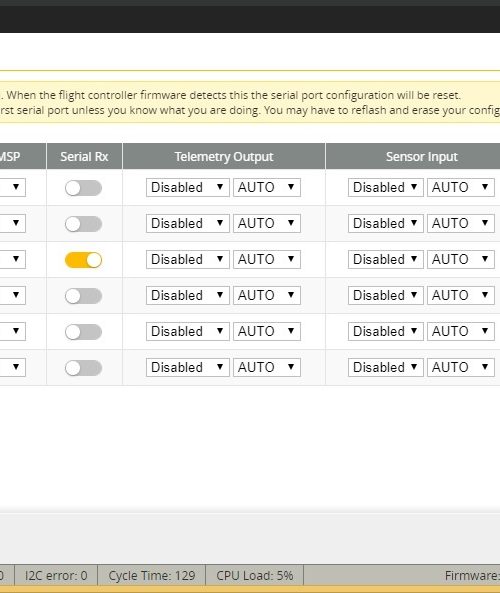The image size is (500, 593).
Task: Open first row Sensor Input AUTO dropdown
Action: 461,188
